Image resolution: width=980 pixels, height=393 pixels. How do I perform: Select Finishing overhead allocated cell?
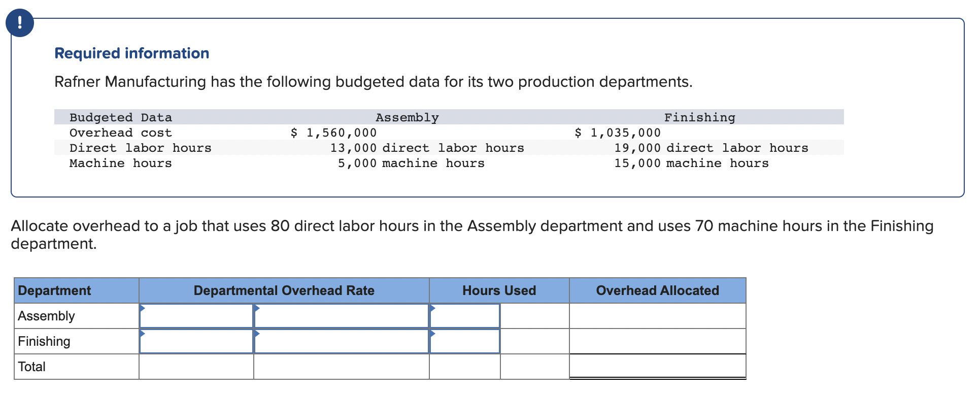pyautogui.click(x=658, y=341)
